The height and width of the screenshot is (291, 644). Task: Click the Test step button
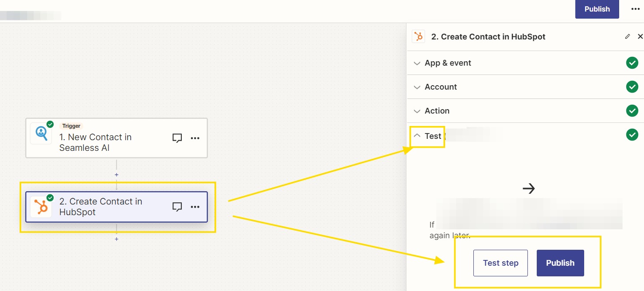500,263
